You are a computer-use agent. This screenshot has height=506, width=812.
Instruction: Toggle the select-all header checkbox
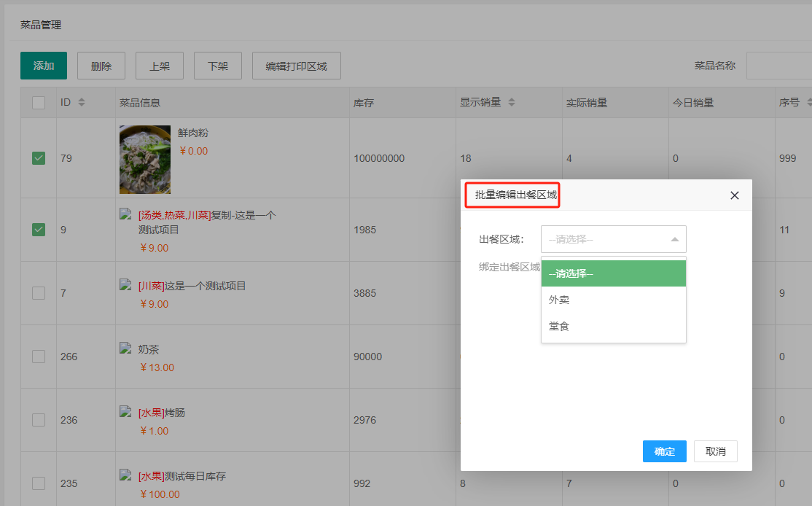39,103
